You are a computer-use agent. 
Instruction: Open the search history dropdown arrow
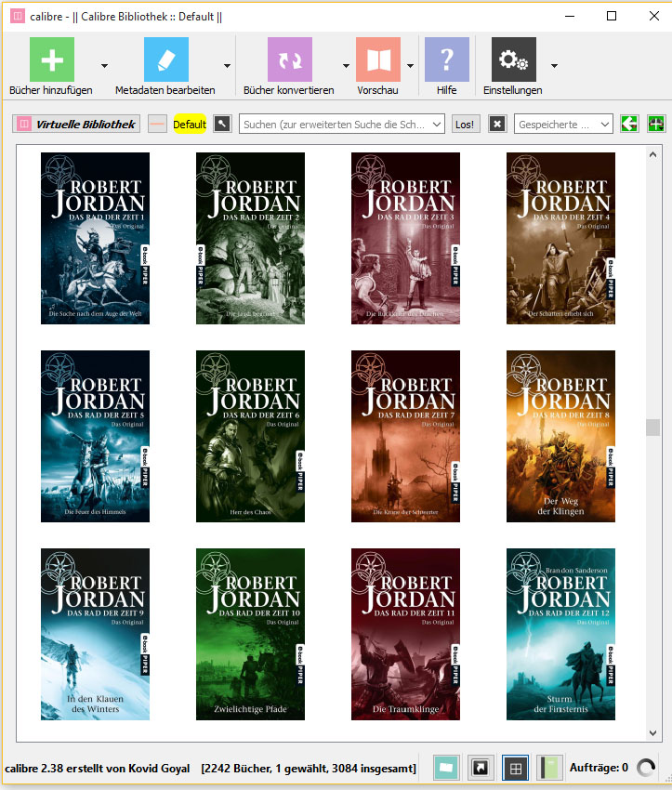click(437, 124)
